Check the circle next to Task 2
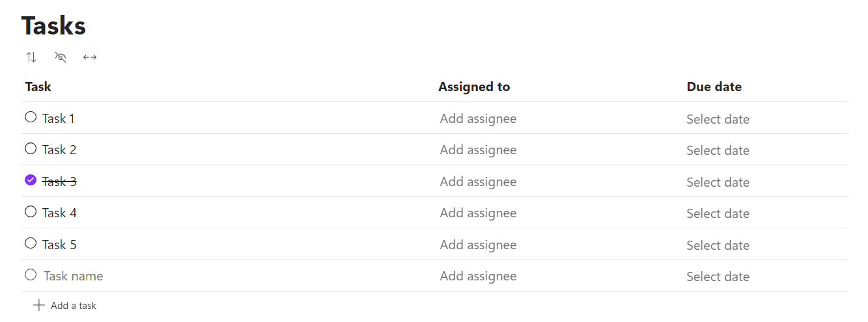Viewport: 868px width, 322px height. [x=31, y=148]
